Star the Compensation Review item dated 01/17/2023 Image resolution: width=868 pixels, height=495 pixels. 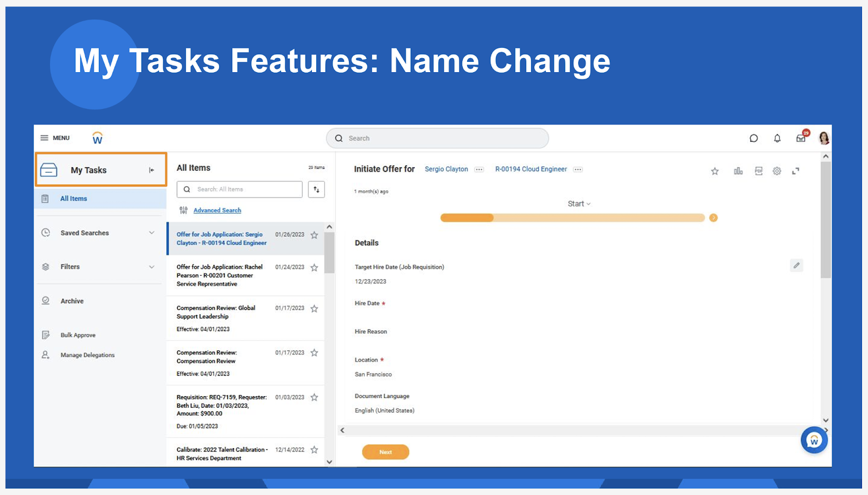pyautogui.click(x=314, y=353)
